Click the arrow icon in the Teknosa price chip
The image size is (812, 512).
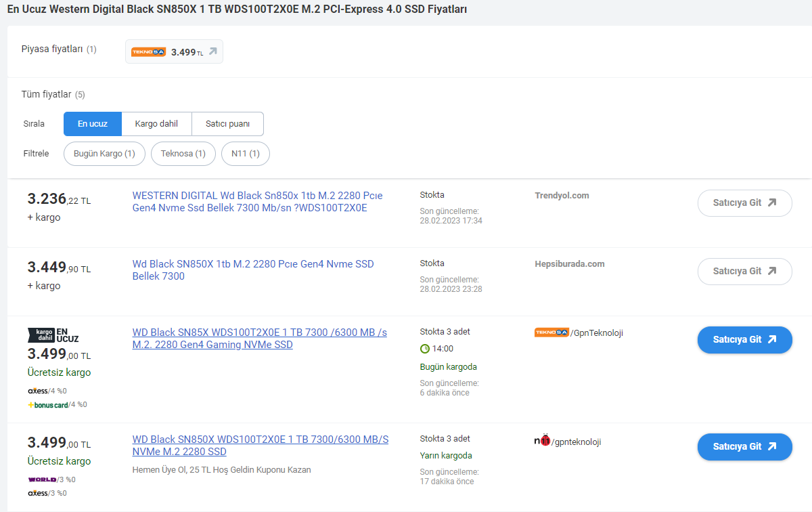pos(212,51)
